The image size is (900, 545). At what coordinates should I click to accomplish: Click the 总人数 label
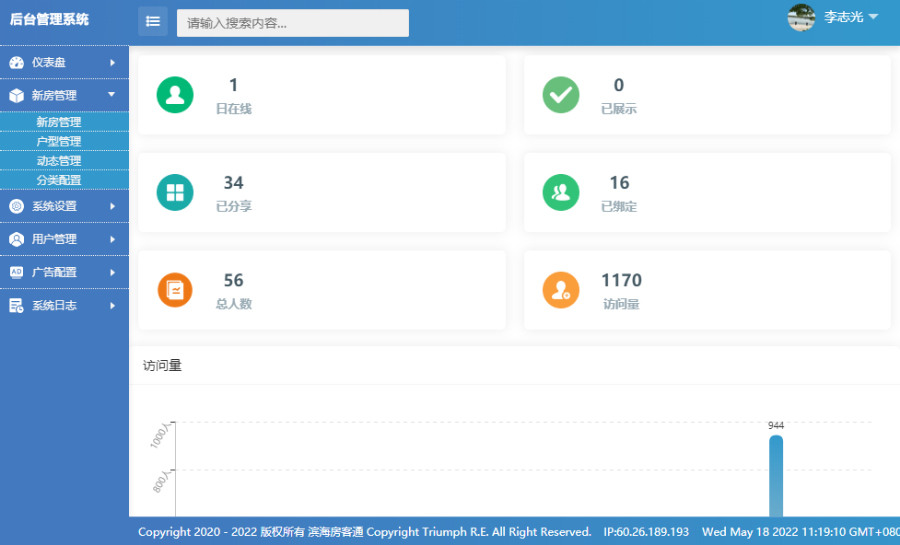pos(234,304)
